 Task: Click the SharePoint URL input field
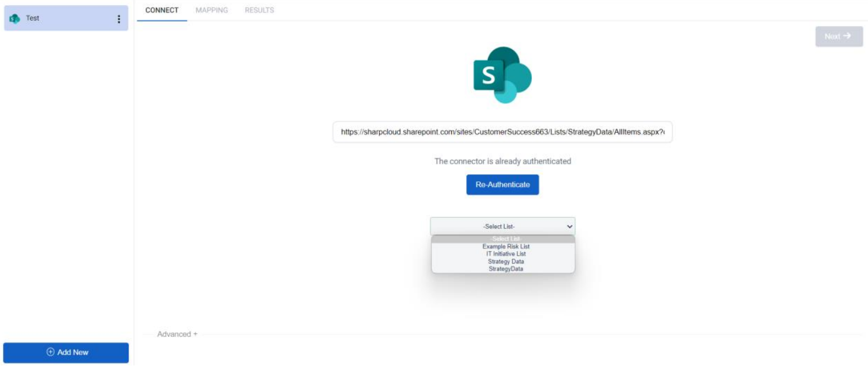tap(501, 132)
